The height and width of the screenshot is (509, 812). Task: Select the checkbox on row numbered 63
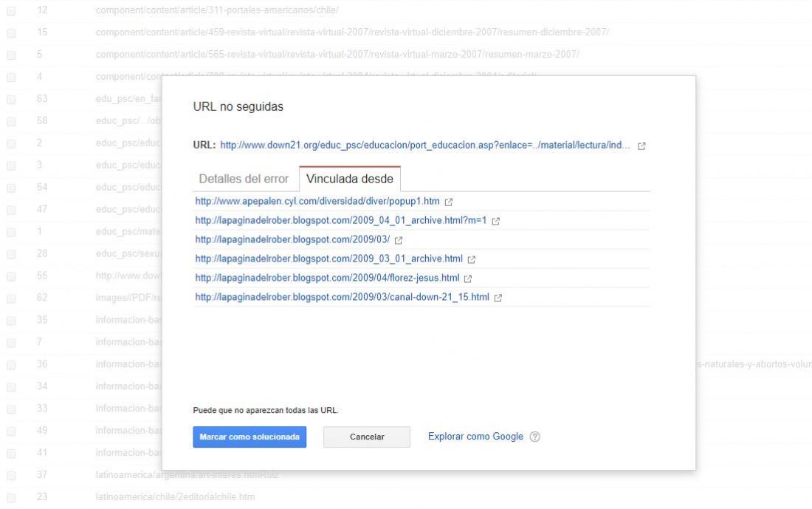pos(11,99)
